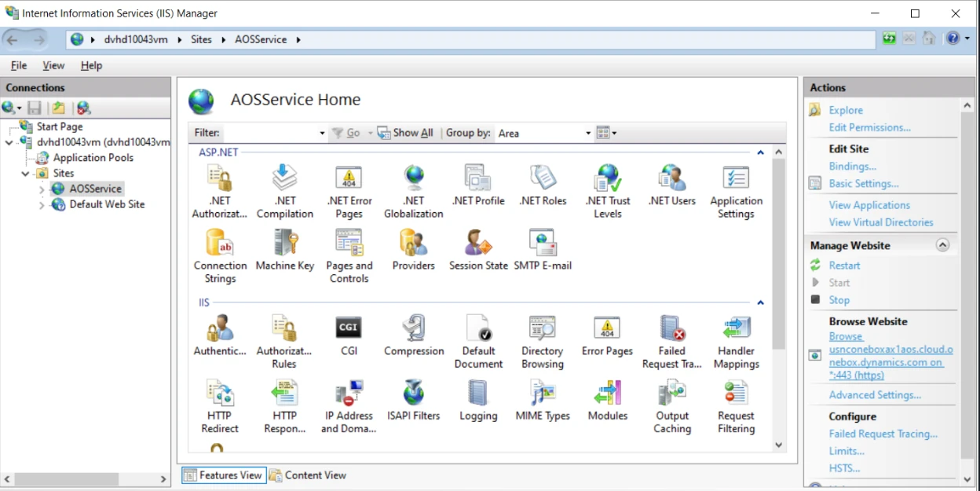Click Restart under Manage Website
The width and height of the screenshot is (980, 491).
pos(844,266)
